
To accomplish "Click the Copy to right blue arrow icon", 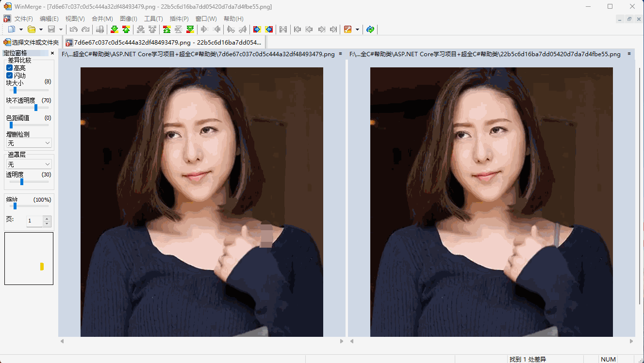I will pos(257,30).
